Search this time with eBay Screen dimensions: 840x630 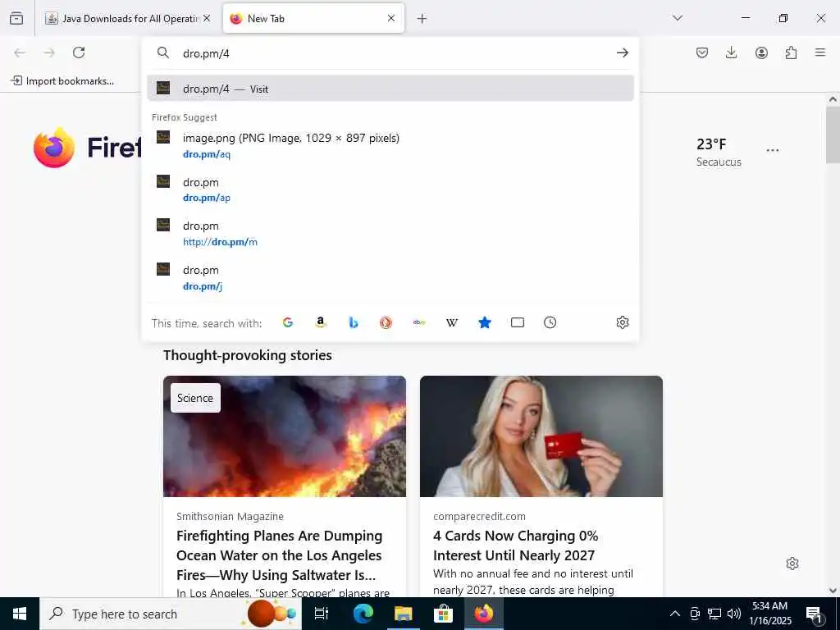419,322
